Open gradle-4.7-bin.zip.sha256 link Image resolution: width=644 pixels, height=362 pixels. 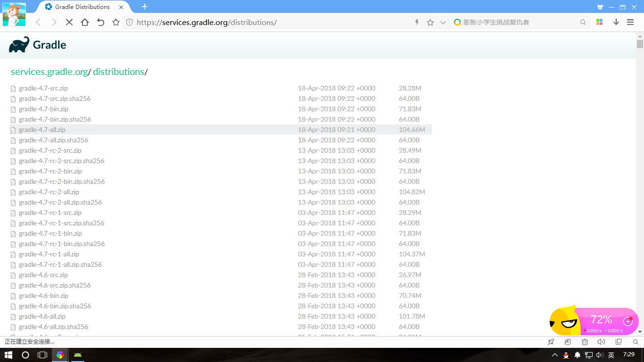(x=55, y=119)
